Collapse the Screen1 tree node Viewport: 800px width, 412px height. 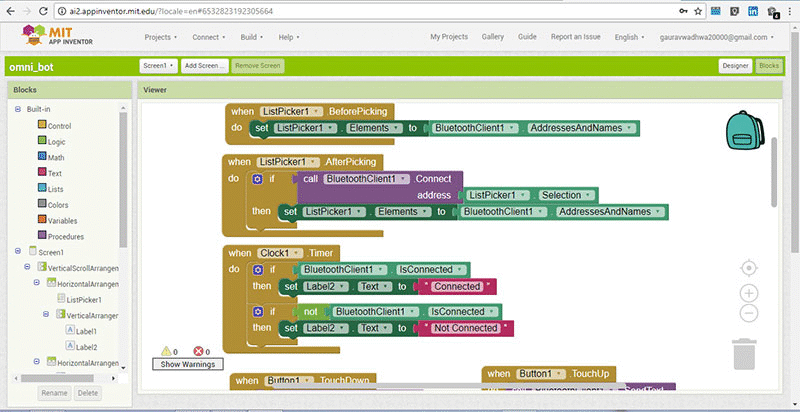18,251
